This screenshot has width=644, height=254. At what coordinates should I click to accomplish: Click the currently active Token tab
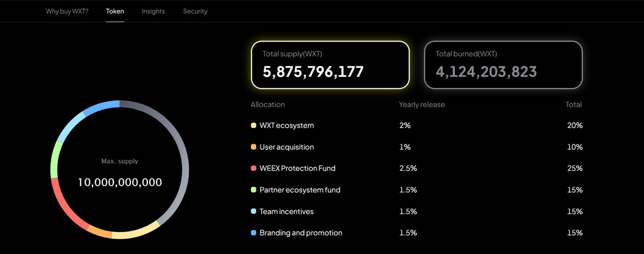click(x=115, y=11)
